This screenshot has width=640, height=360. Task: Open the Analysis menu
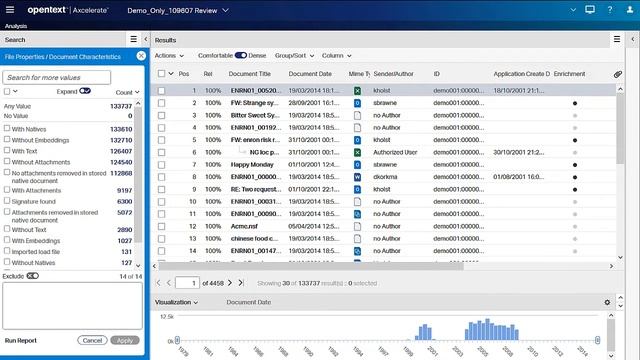pyautogui.click(x=16, y=26)
